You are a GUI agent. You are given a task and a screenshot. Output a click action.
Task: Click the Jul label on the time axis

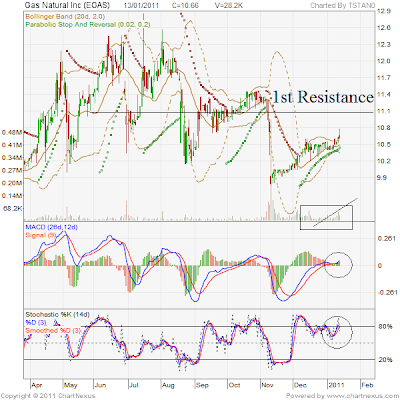pos(134,385)
